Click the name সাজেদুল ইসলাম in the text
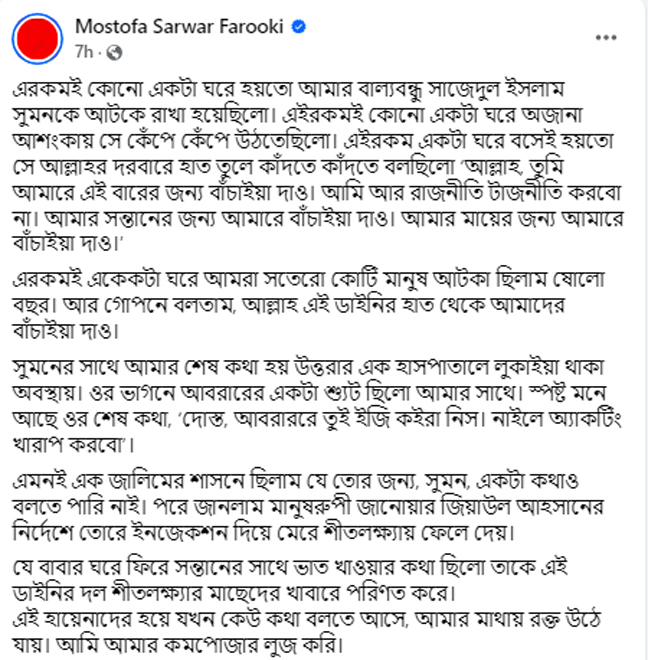This screenshot has height=660, width=648. pos(496,90)
